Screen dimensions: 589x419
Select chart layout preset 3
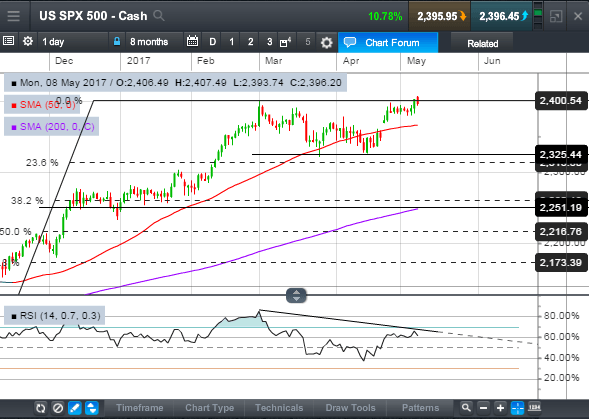(269, 42)
